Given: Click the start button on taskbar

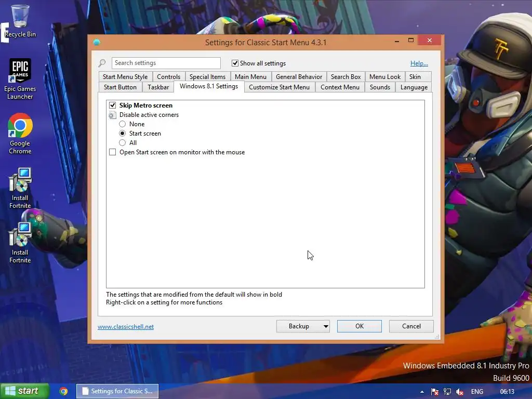Looking at the screenshot, I should point(24,391).
